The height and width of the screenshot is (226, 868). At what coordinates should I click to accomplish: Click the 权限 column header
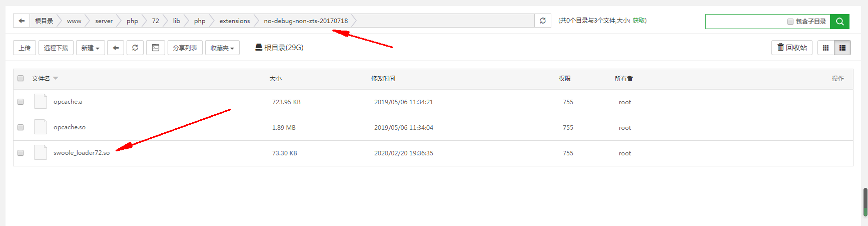pyautogui.click(x=565, y=78)
